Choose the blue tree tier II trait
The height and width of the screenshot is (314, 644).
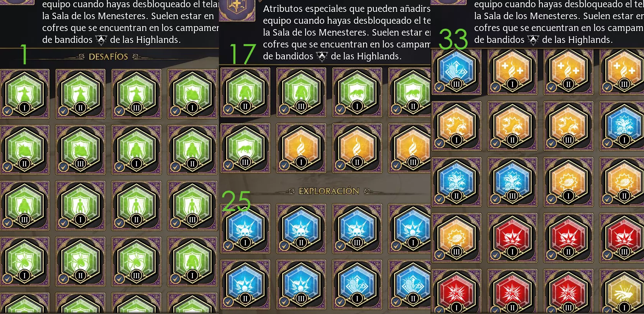point(456,182)
